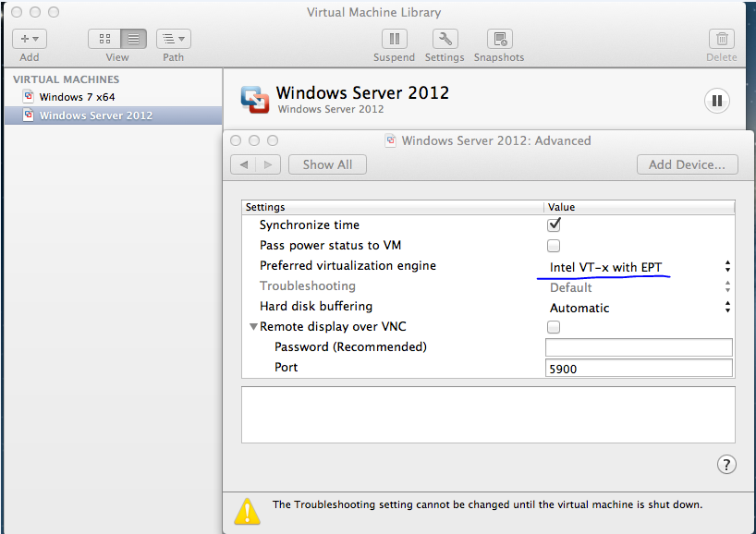756x534 pixels.
Task: Click the yellow warning triangle icon
Action: click(x=247, y=511)
